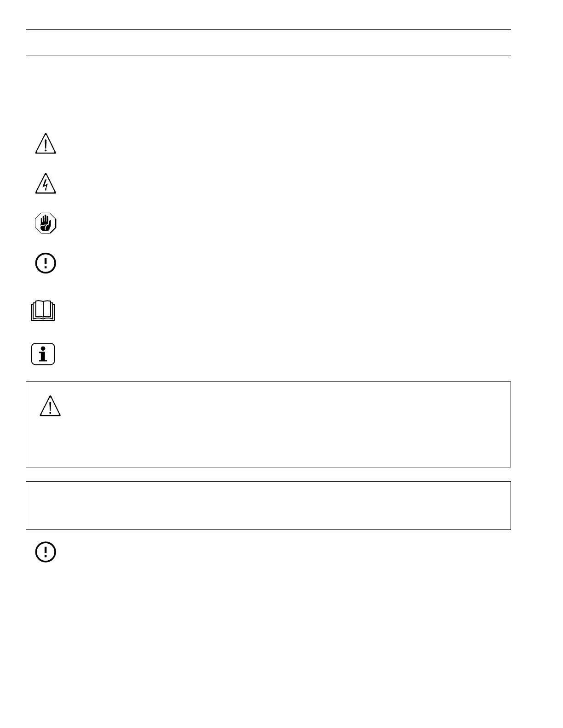Select the electrical hazard lightning triangle icon
563x728 pixels.
click(x=46, y=183)
